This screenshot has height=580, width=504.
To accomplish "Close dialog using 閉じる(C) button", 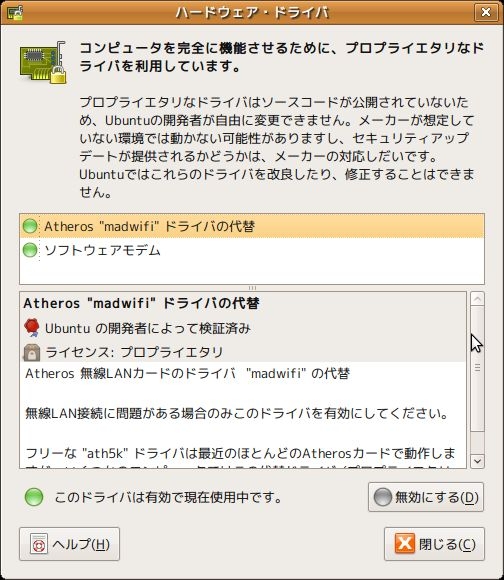I will (x=434, y=544).
